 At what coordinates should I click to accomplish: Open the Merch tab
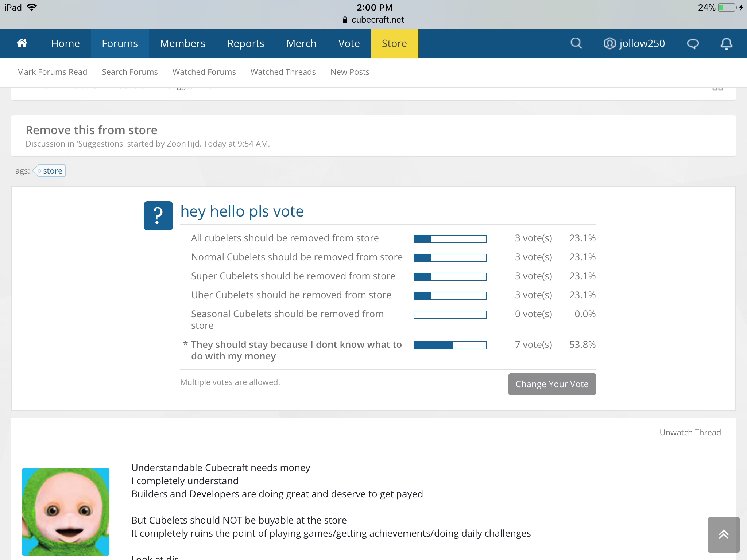pyautogui.click(x=301, y=43)
